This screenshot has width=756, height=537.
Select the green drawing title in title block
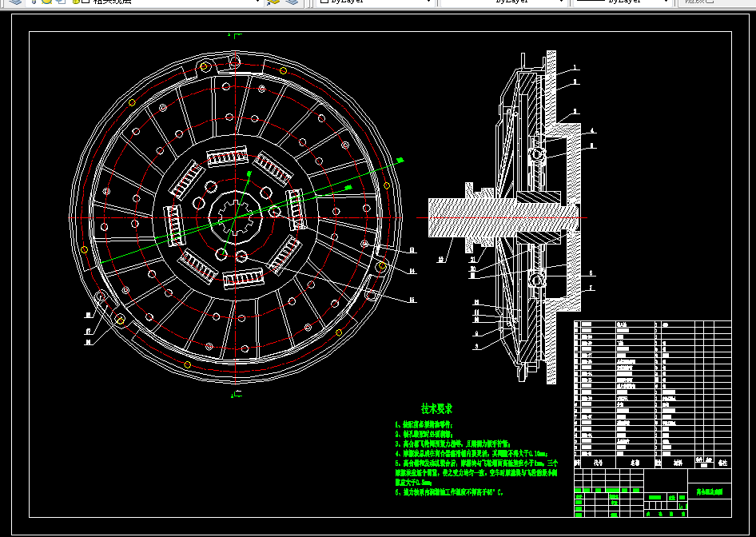(709, 492)
